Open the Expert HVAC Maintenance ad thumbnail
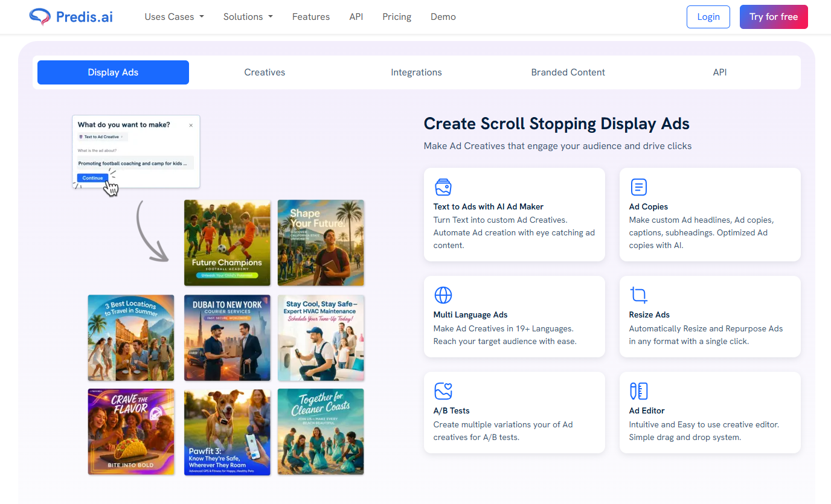 pos(321,338)
